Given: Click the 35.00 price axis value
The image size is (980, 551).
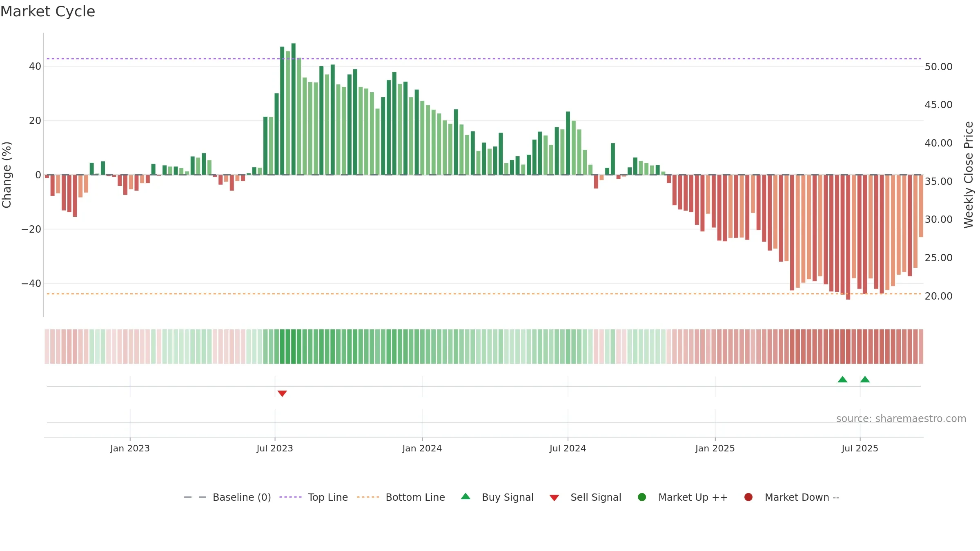Looking at the screenshot, I should coord(938,181).
